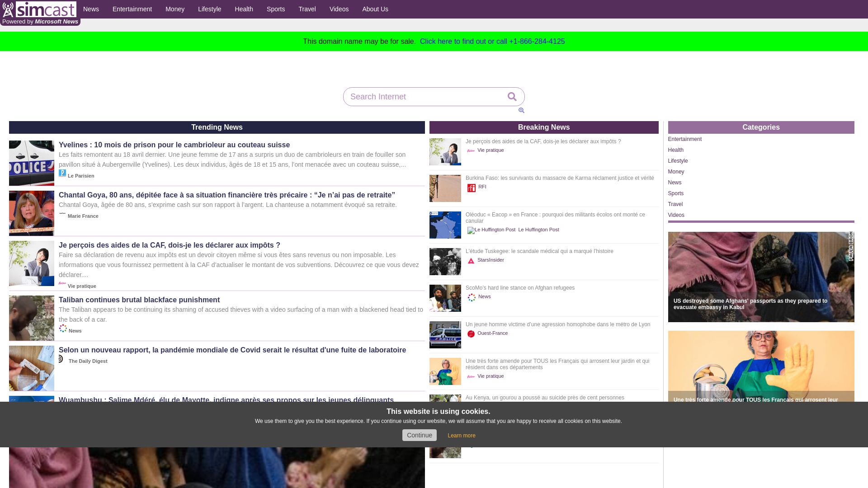Screen dimensions: 868x488
Task: Click Vie pratique icon under amende breaking item
Action: click(x=471, y=377)
